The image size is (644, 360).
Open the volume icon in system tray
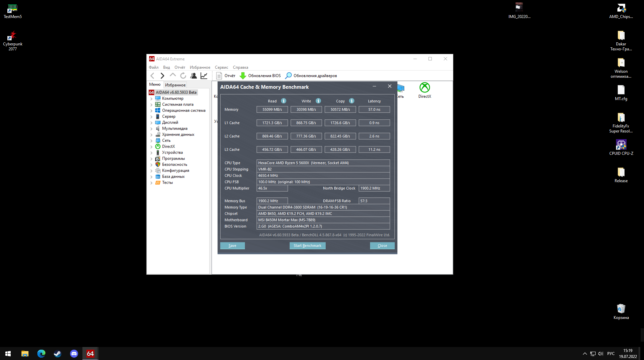[x=601, y=354]
